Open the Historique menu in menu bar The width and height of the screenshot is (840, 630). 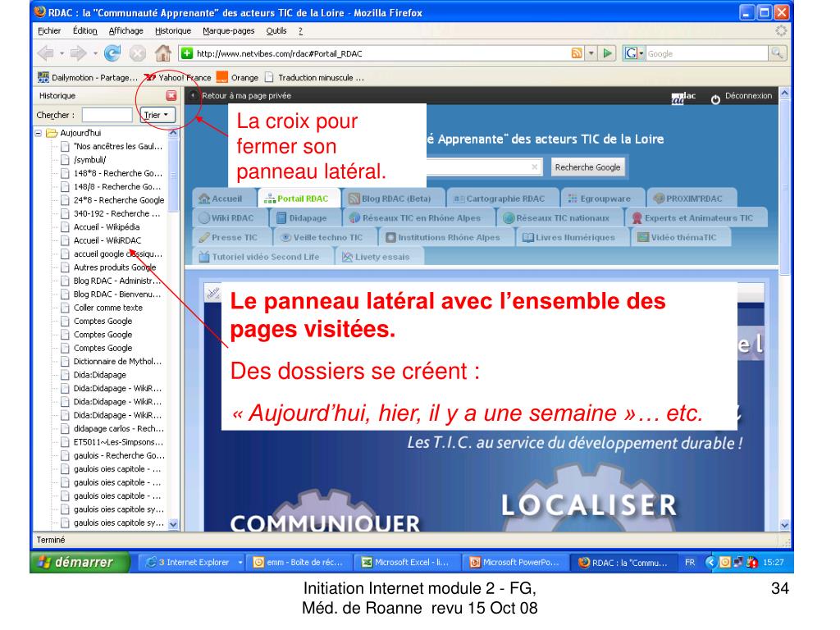pos(172,30)
